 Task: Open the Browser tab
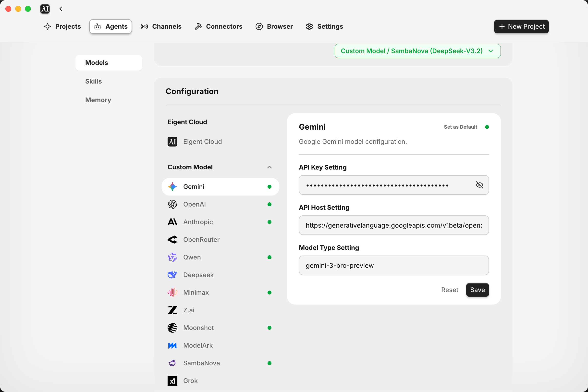pyautogui.click(x=274, y=26)
